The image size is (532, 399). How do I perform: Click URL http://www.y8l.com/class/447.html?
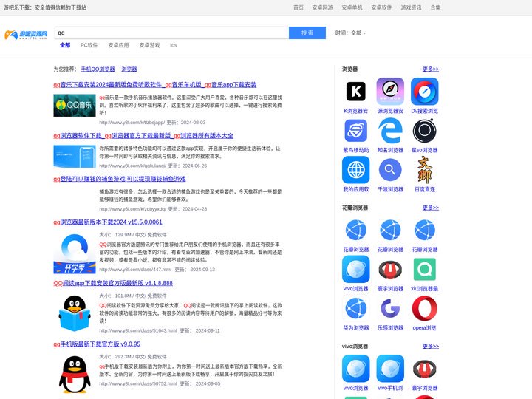135,270
